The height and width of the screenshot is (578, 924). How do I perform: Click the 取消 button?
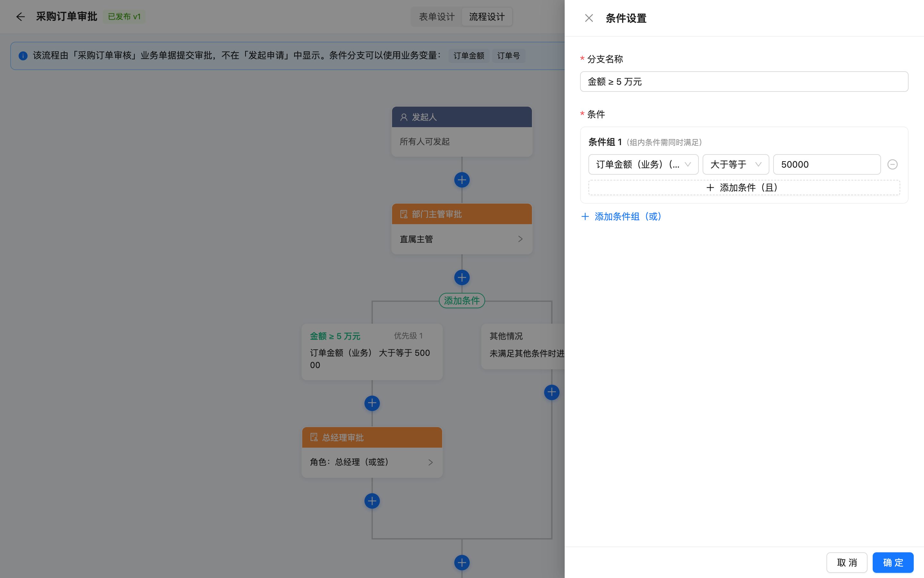846,562
